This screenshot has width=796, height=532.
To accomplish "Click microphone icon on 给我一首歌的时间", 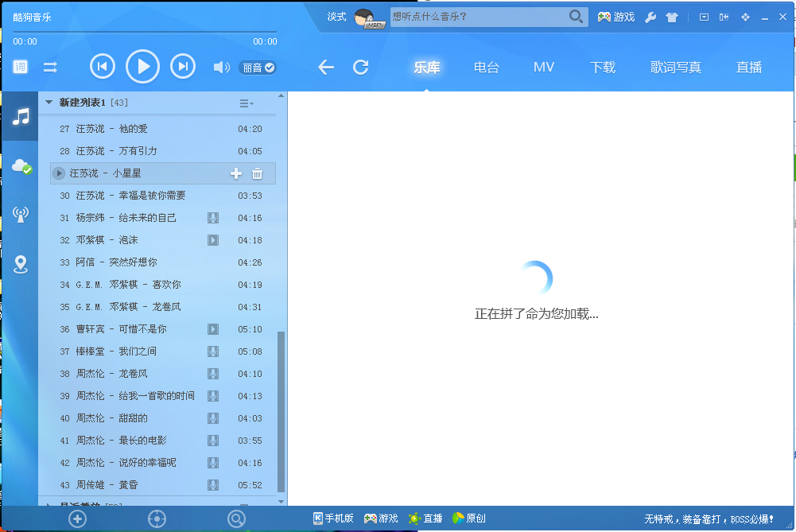I will [213, 396].
